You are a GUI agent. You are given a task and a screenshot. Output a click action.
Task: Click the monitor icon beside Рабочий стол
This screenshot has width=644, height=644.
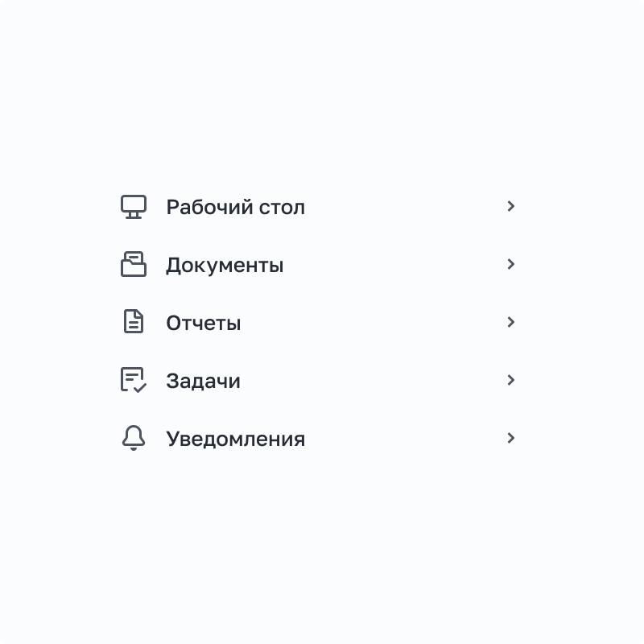tap(133, 207)
